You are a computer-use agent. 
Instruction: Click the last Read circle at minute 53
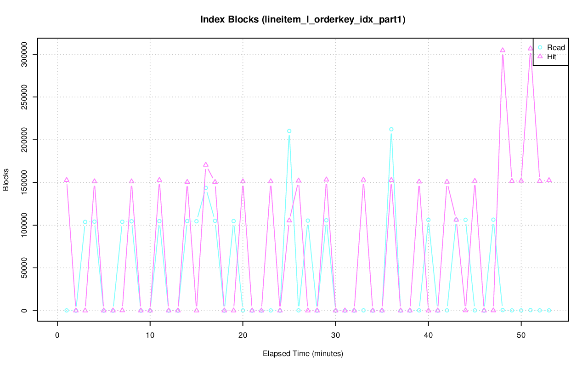pyautogui.click(x=549, y=311)
